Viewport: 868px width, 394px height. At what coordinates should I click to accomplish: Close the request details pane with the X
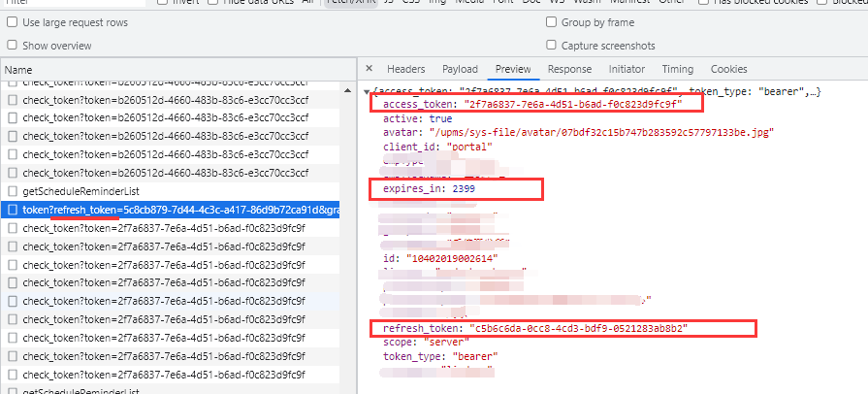370,69
